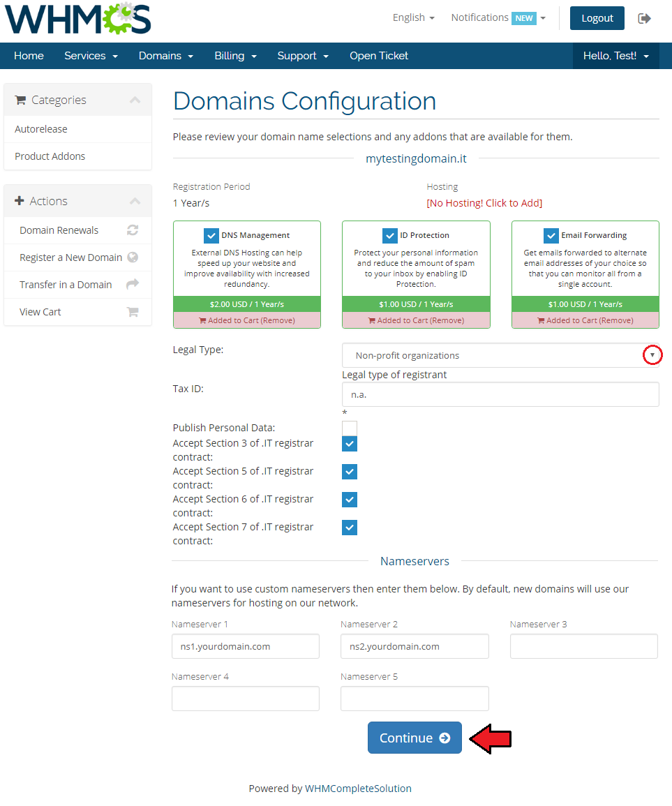
Task: Click the globe icon for Register a New Domain
Action: pyautogui.click(x=133, y=257)
